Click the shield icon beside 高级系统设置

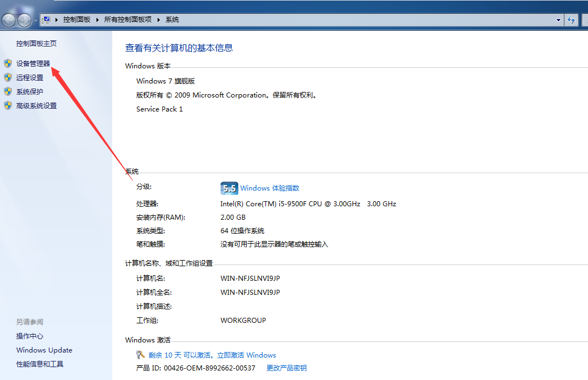7,105
